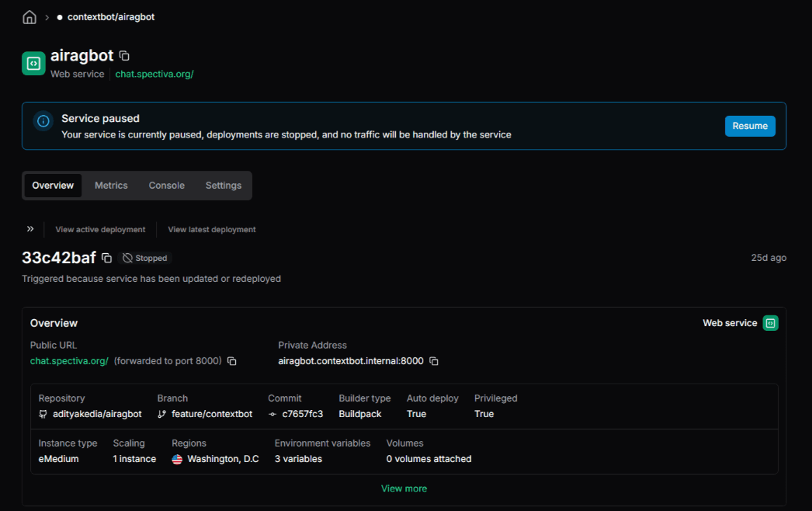Click the US flag region icon
This screenshot has height=511, width=812.
tap(177, 459)
